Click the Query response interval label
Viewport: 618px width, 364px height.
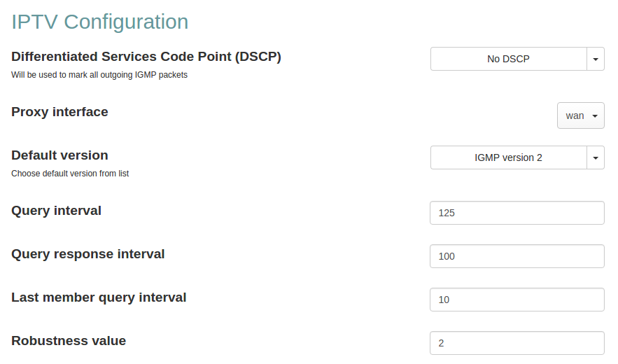point(88,253)
